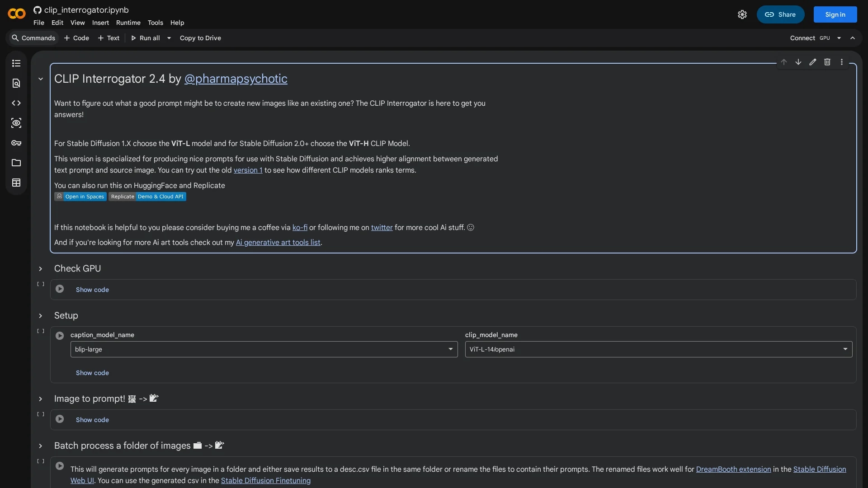868x488 pixels.
Task: Expand the Image to prompt section
Action: click(41, 399)
